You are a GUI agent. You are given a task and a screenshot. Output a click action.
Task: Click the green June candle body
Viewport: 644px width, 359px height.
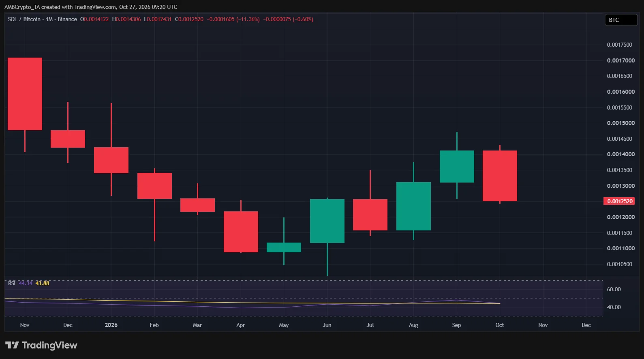click(x=327, y=221)
